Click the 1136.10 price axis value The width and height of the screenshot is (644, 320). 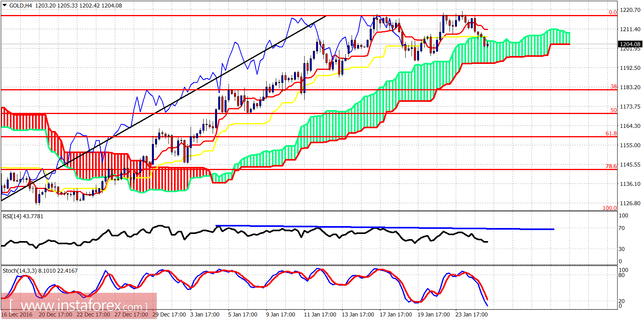click(x=630, y=184)
